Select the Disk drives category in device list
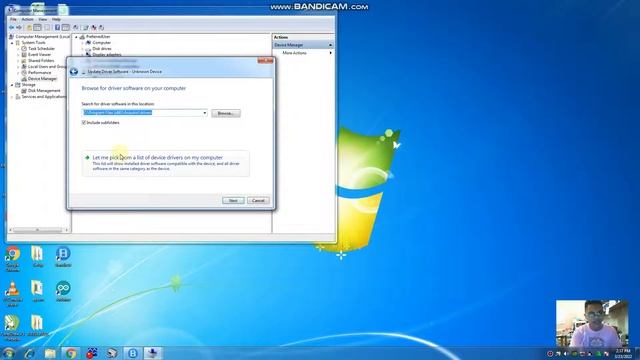Viewport: 640px width, 360px height. (102, 49)
